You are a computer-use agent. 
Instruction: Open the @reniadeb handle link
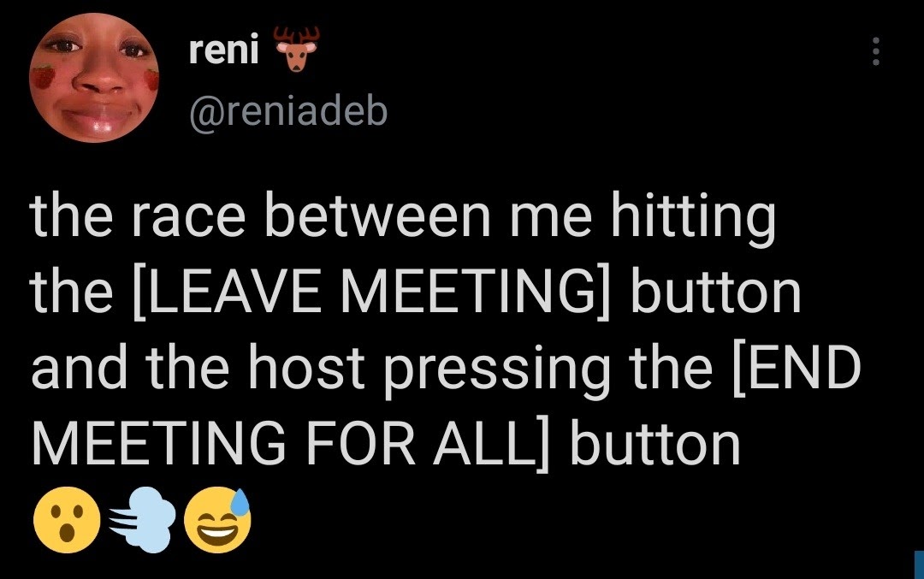tap(287, 111)
